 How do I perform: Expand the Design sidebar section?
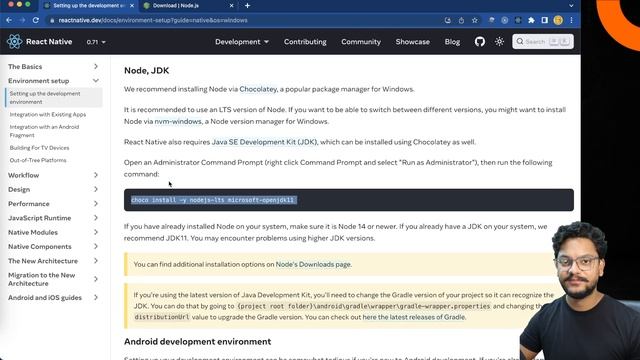(53, 189)
